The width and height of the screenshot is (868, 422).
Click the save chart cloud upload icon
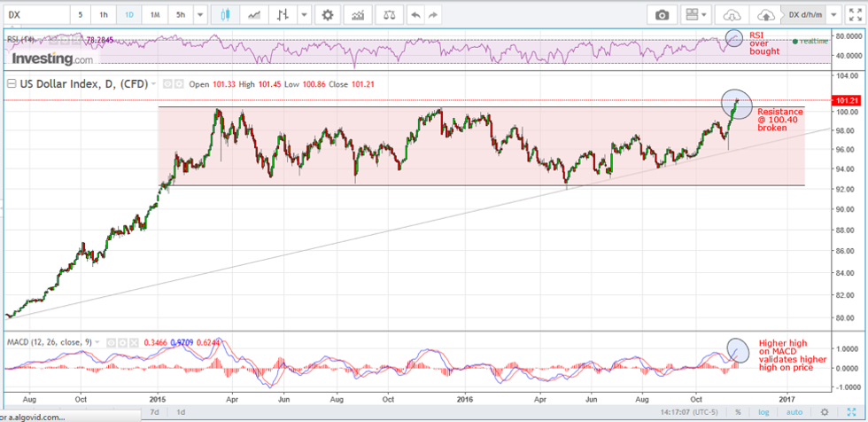[x=764, y=15]
